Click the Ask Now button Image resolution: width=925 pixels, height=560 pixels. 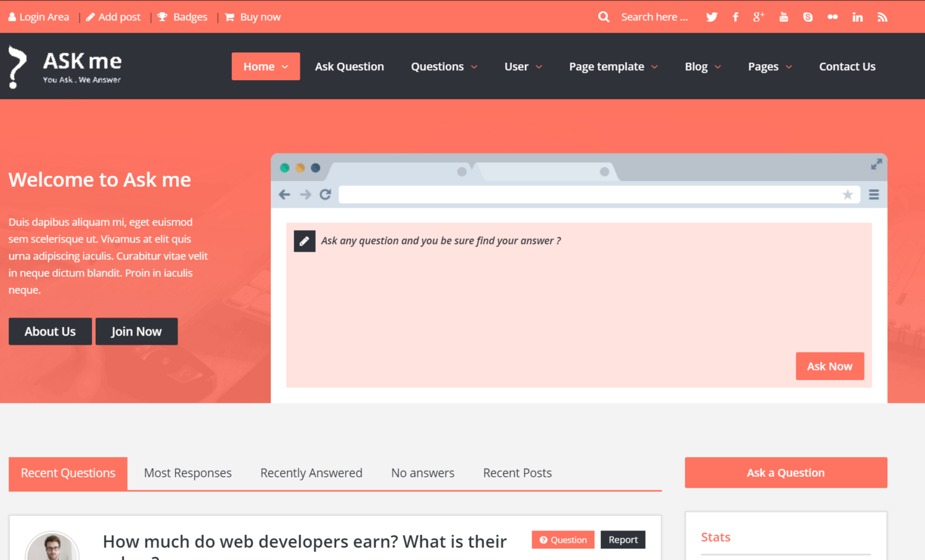pyautogui.click(x=829, y=366)
